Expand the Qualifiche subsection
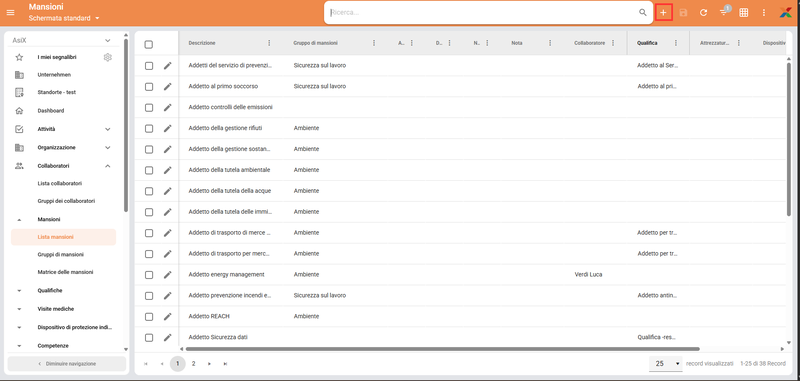Image resolution: width=800 pixels, height=381 pixels. tap(19, 291)
